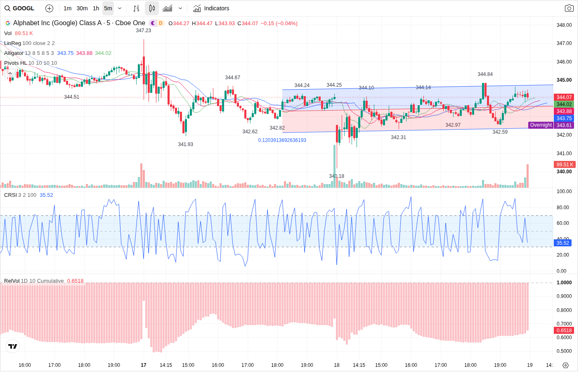This screenshot has width=586, height=392.
Task: Select the LinReg 100 close indicator legend
Action: pos(29,43)
